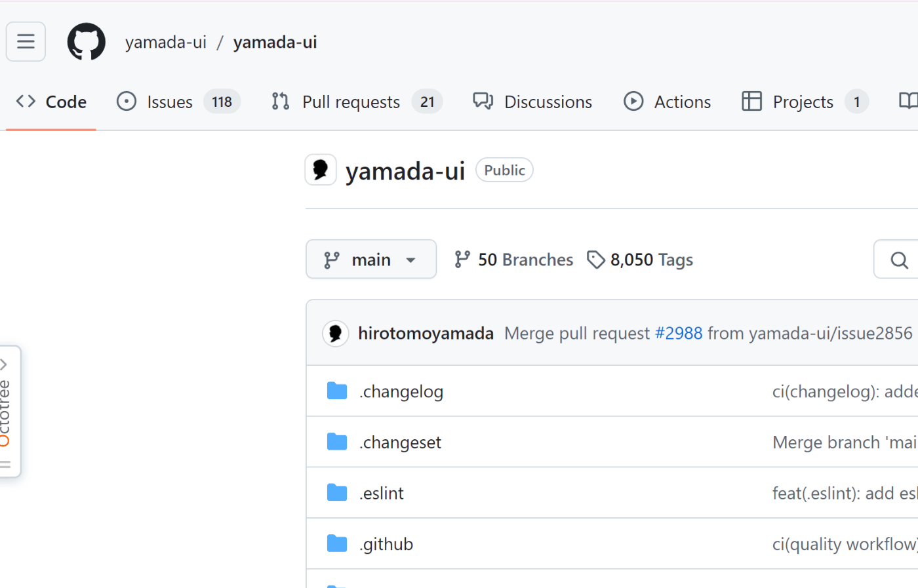The width and height of the screenshot is (918, 588).
Task: Click the folder icon of .changeset
Action: coord(337,442)
